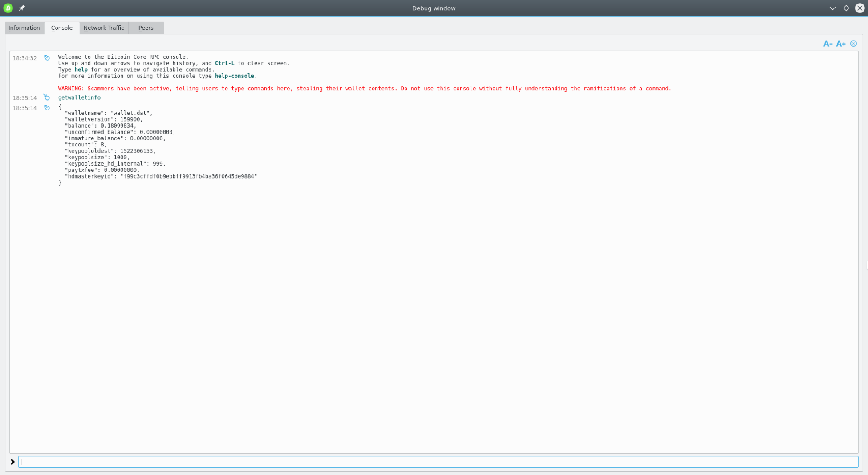The height and width of the screenshot is (475, 868).
Task: Click the 'help-console' keyword
Action: [235, 76]
